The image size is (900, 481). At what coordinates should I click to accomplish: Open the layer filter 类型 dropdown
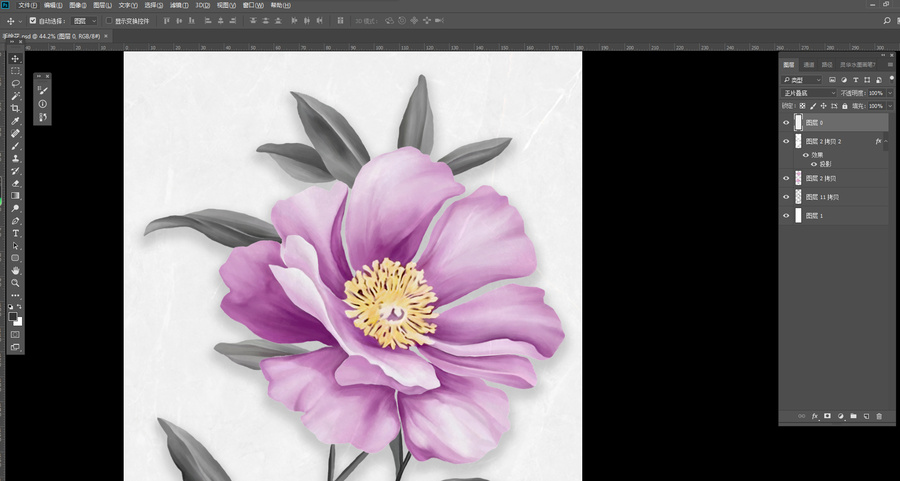(x=802, y=80)
